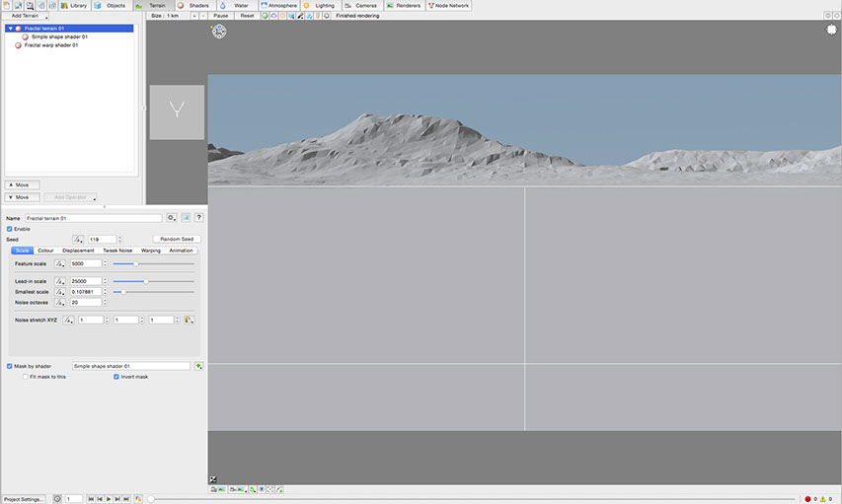Open the Noise stretch XYZ options dropdown
The image size is (842, 504).
(x=188, y=320)
